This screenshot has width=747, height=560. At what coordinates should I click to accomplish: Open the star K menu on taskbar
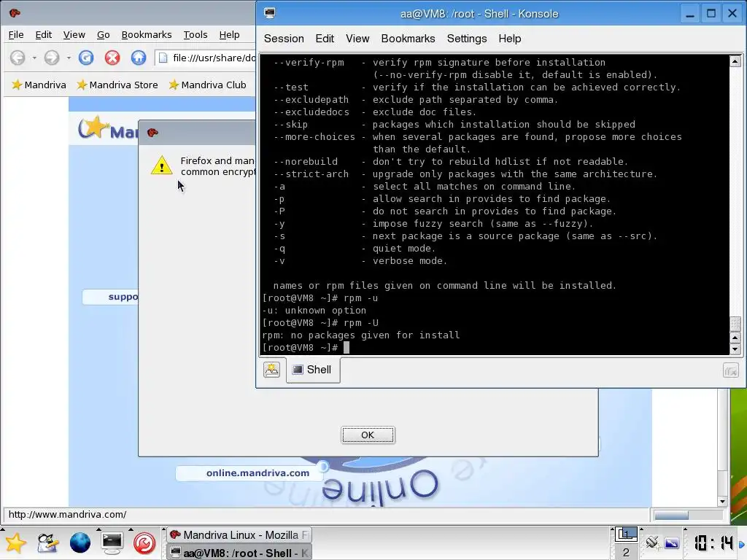tap(15, 542)
